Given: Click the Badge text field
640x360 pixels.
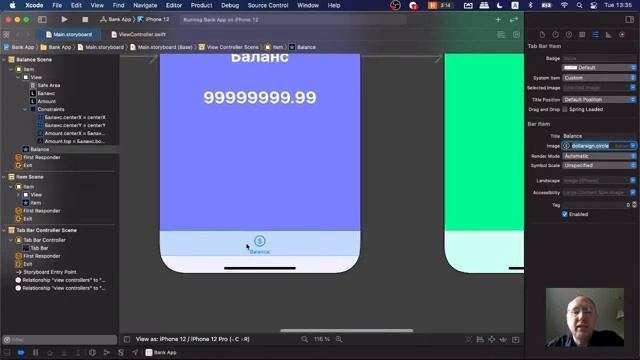Looking at the screenshot, I should click(x=599, y=58).
